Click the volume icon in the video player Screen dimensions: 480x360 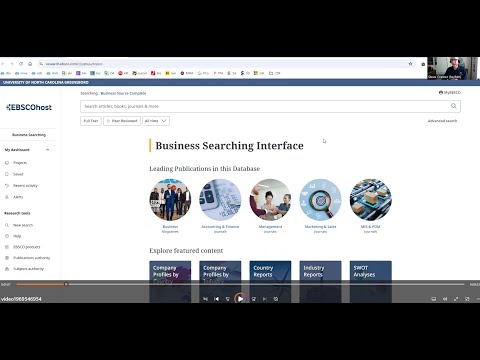pos(445,299)
